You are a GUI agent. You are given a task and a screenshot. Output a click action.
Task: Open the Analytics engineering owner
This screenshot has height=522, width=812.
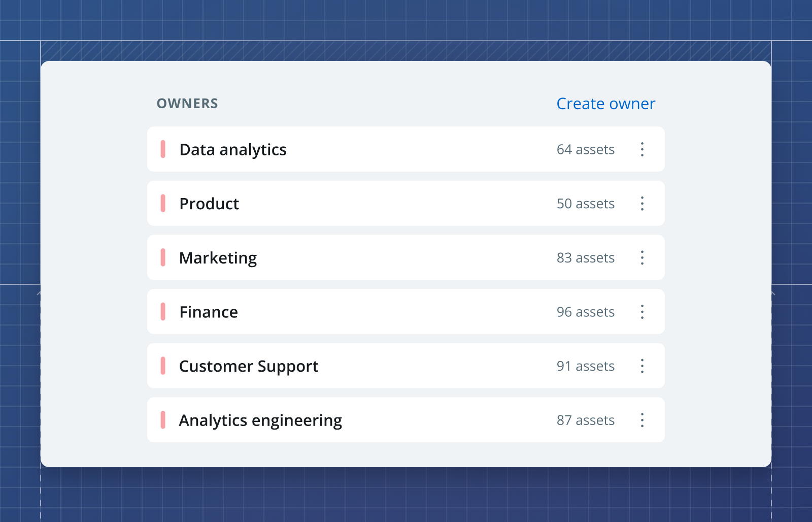[x=406, y=420]
